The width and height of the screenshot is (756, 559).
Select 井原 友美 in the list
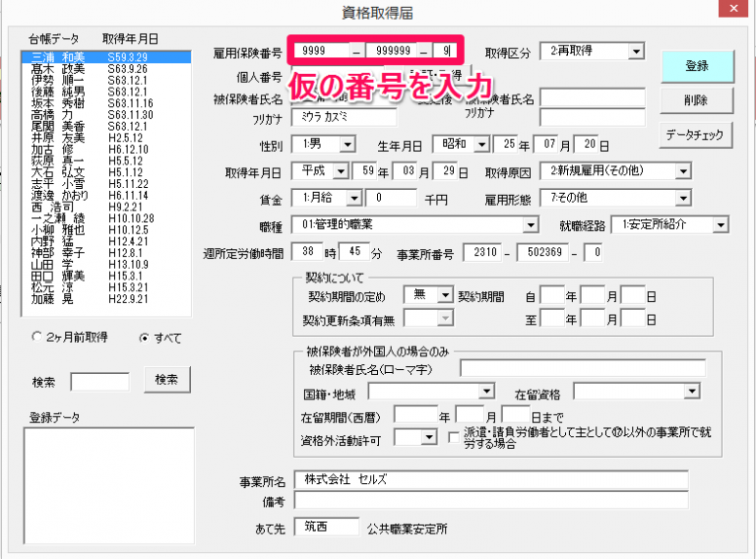[x=106, y=138]
